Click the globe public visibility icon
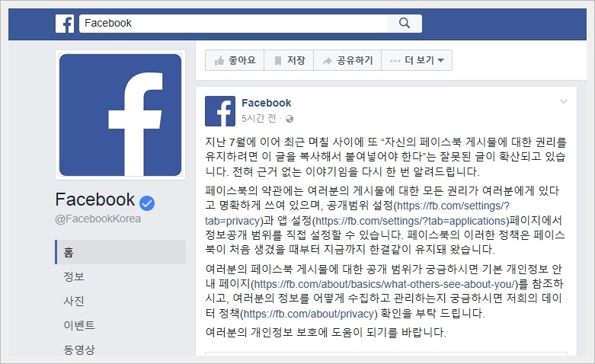The image size is (595, 364). point(290,119)
